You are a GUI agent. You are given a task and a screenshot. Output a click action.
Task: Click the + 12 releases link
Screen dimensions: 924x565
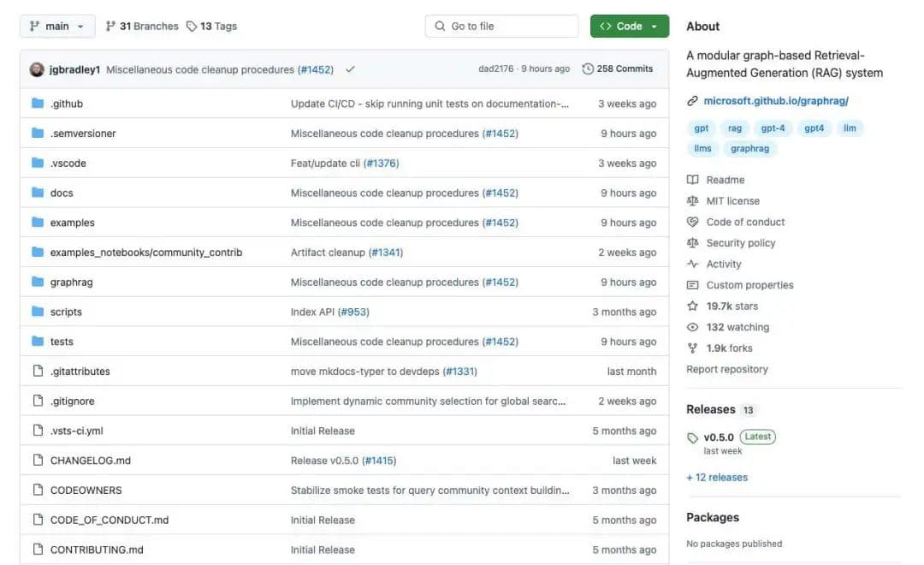pyautogui.click(x=717, y=478)
